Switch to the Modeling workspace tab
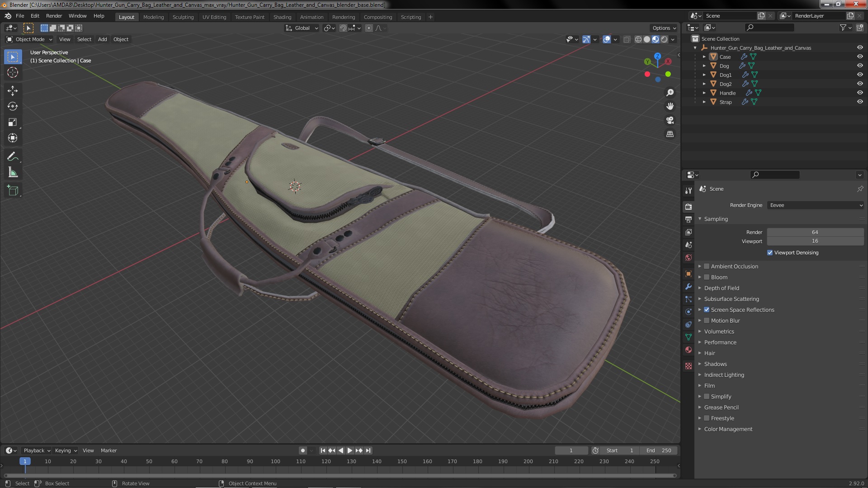This screenshot has height=488, width=868. [x=153, y=17]
